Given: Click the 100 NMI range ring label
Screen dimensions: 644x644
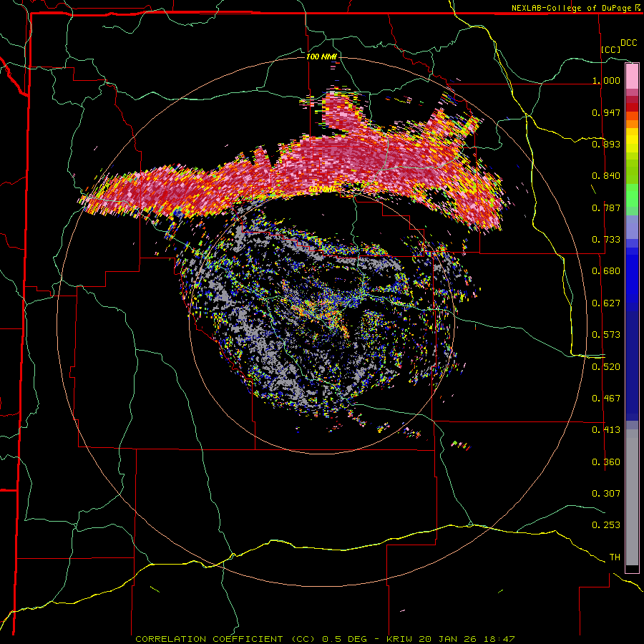Looking at the screenshot, I should [321, 57].
